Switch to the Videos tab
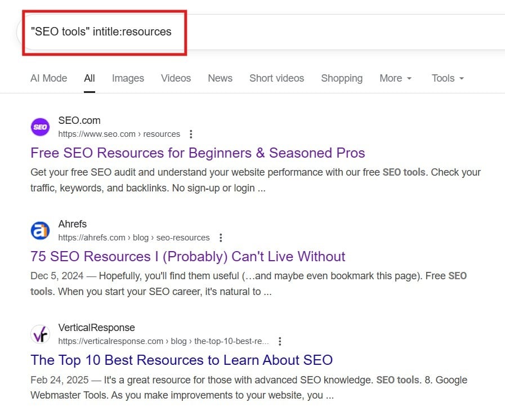Screen dimensions: 505x420 click(x=176, y=78)
